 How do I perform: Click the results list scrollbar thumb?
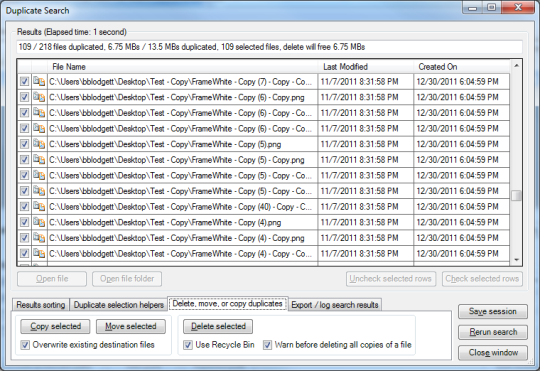(516, 196)
